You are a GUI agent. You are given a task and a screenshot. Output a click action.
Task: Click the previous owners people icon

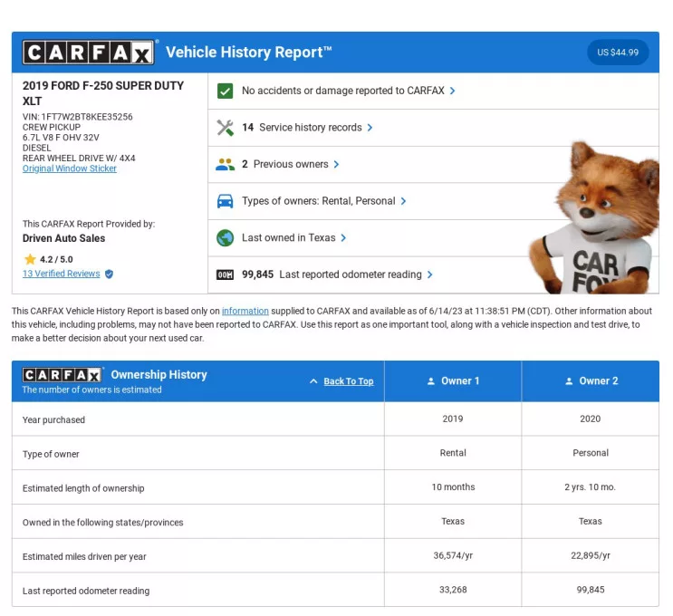click(226, 165)
